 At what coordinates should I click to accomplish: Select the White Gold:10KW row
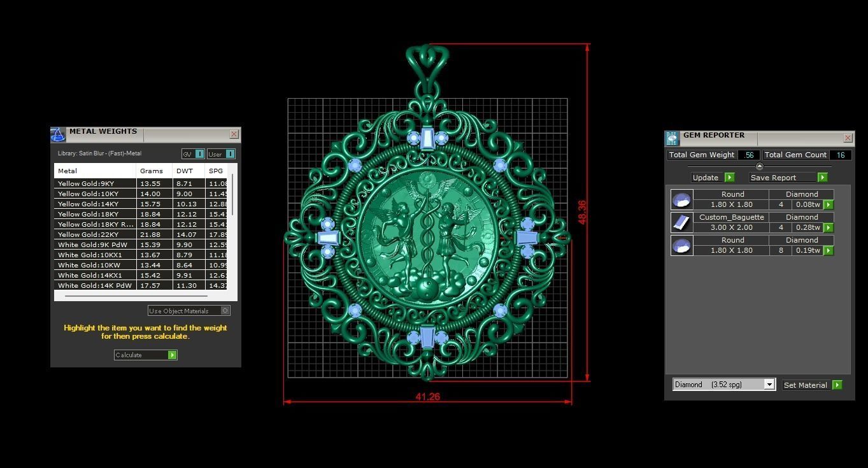point(141,265)
